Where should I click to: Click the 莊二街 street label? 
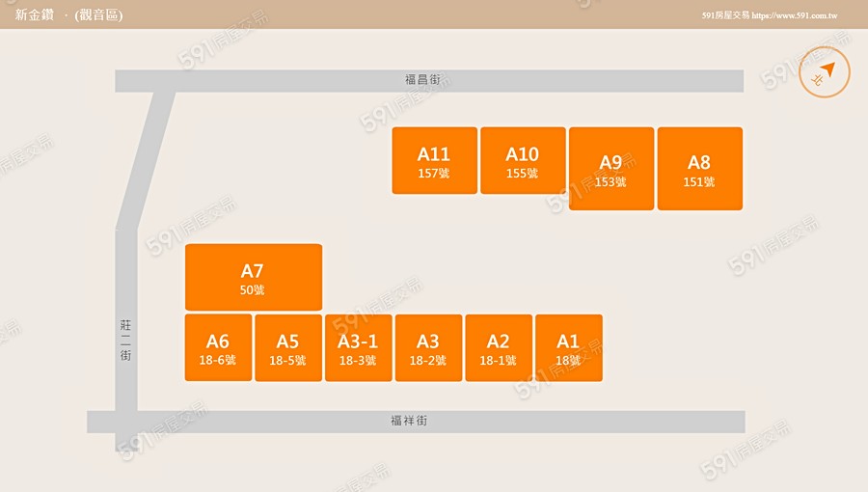coord(125,341)
